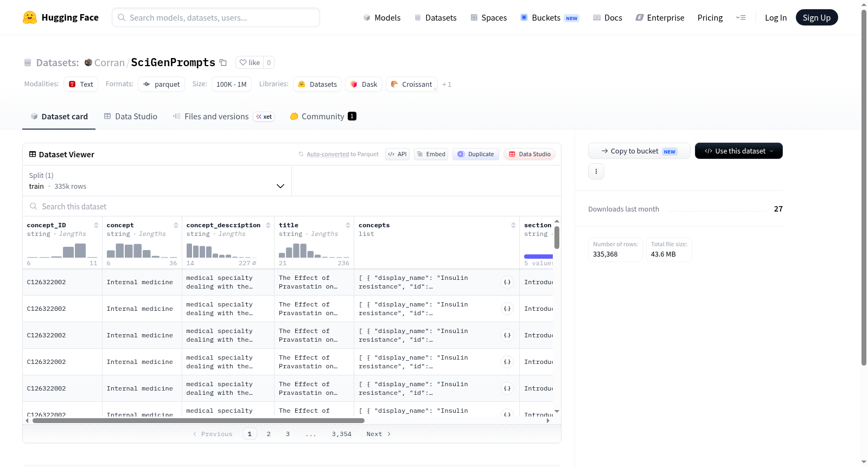
Task: Expand the Use this dataset dropdown
Action: (x=739, y=151)
